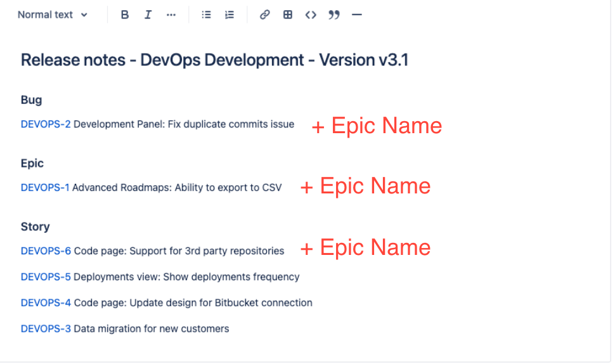Click text 'Advanced Roadmaps: Ability to export to CSV'
This screenshot has height=364, width=615.
pyautogui.click(x=177, y=188)
